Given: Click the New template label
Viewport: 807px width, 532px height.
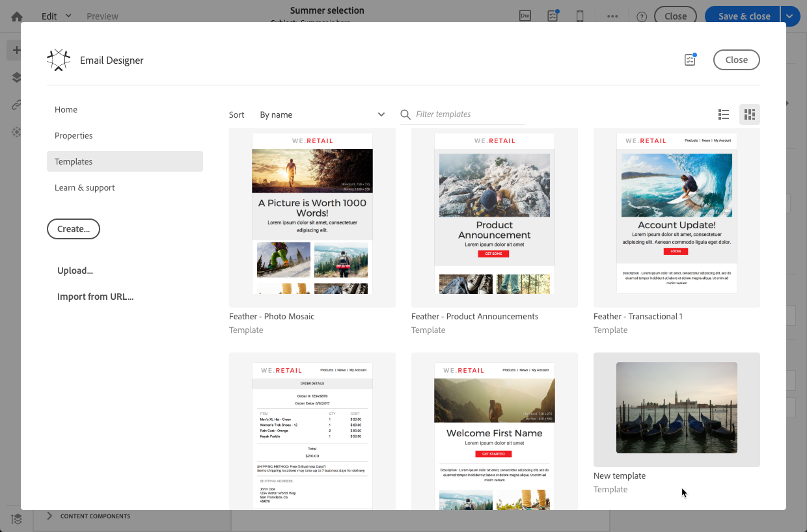Looking at the screenshot, I should (x=620, y=475).
